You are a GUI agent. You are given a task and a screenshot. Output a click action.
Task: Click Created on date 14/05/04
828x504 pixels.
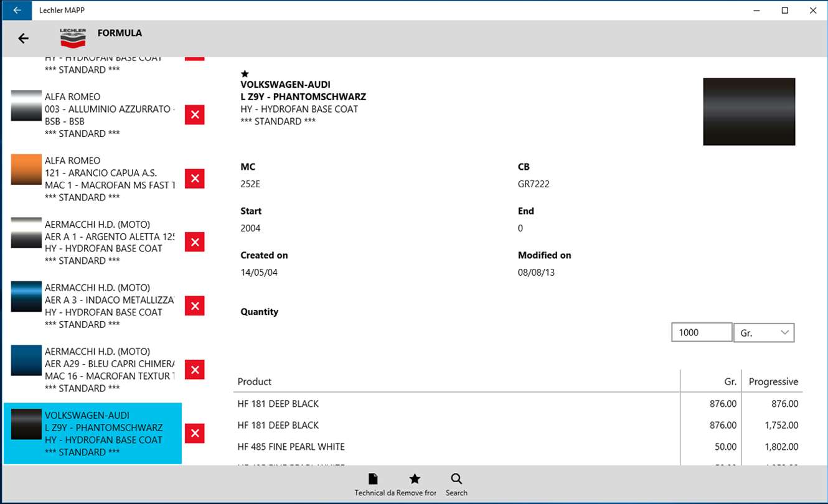coord(259,273)
